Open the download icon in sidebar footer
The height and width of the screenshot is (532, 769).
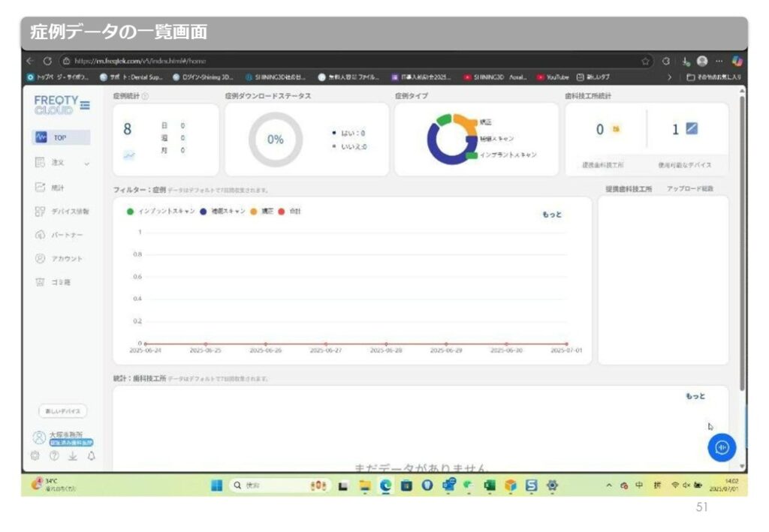click(x=73, y=455)
